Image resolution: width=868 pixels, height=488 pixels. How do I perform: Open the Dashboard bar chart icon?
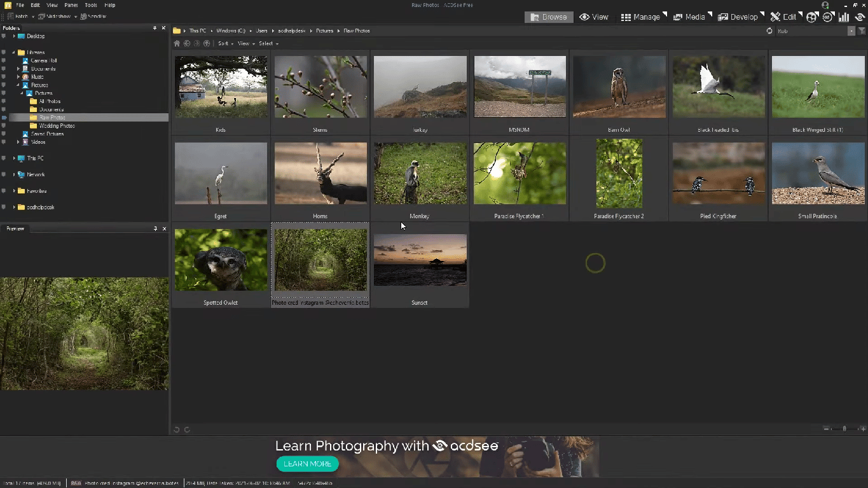tap(844, 17)
